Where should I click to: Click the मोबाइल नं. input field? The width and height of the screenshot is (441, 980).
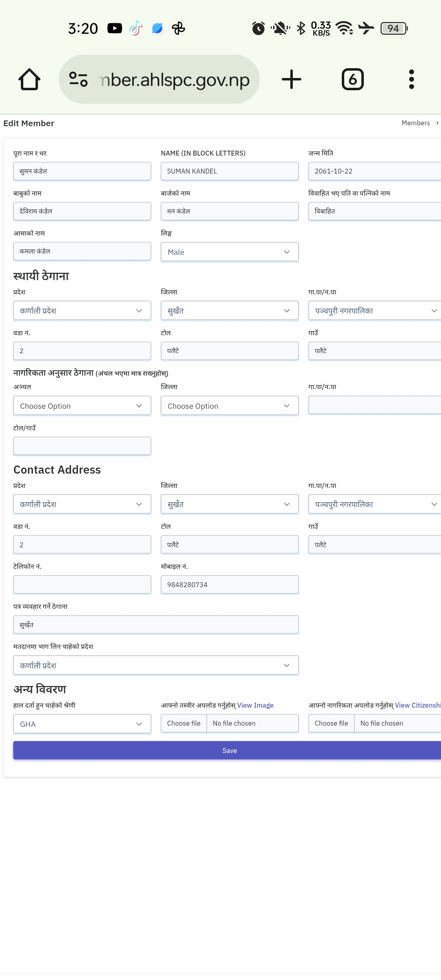click(229, 584)
